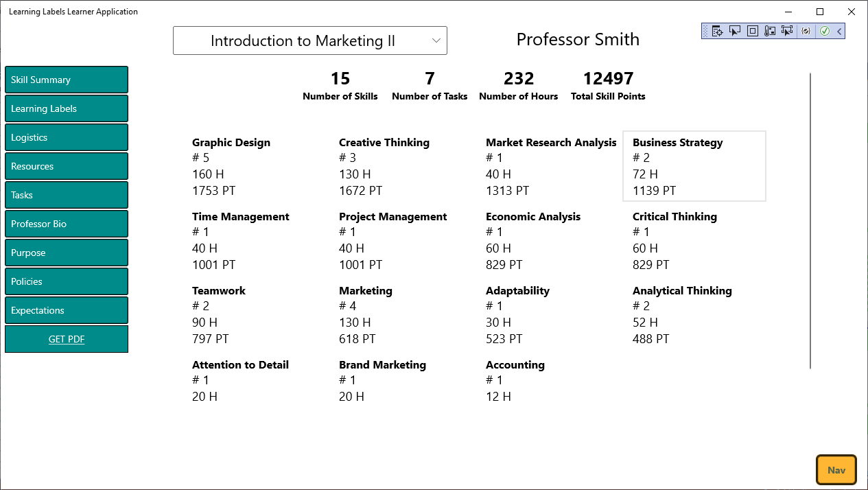Open the Expectations section

coord(67,310)
